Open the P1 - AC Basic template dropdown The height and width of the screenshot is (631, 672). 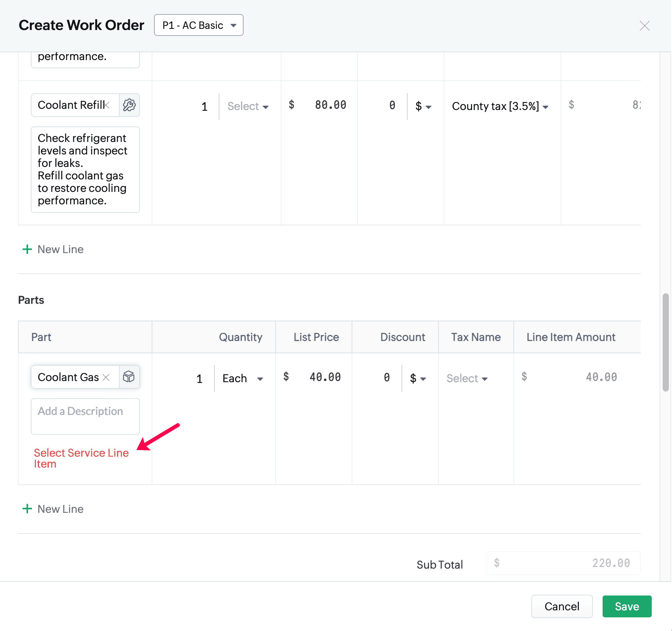[199, 25]
